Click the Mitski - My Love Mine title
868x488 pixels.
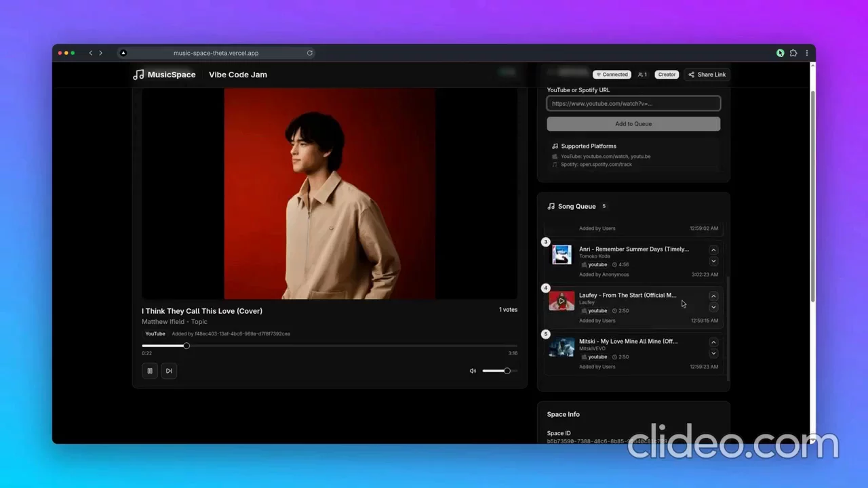(628, 341)
